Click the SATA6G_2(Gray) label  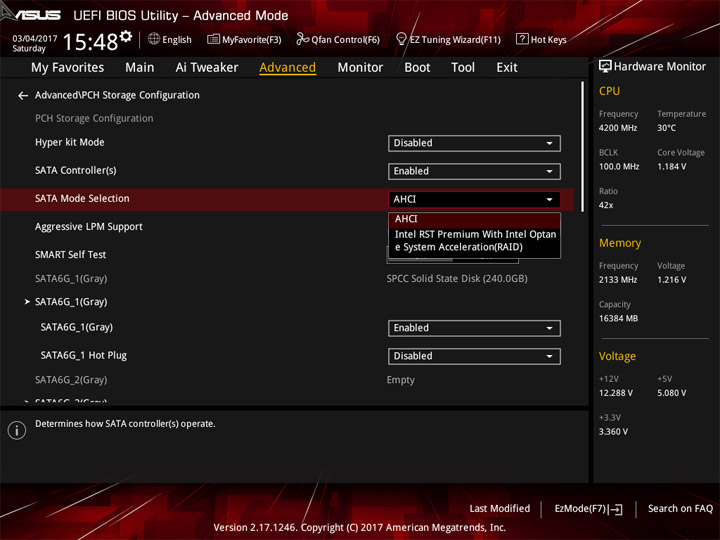pos(71,380)
